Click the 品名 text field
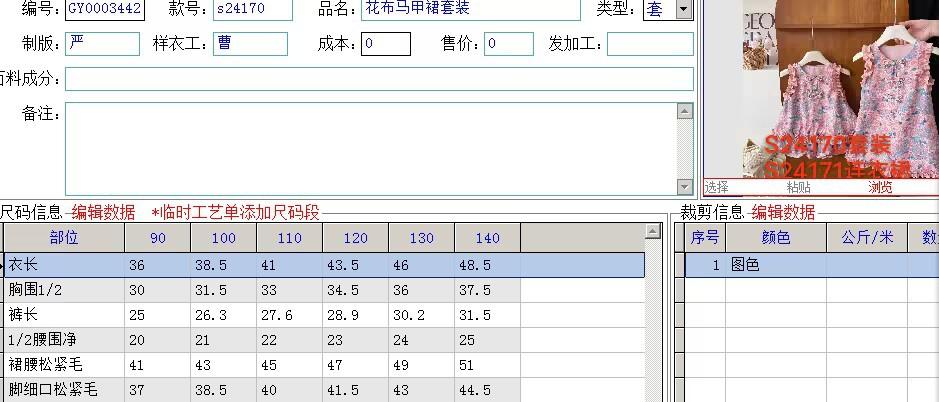 point(470,10)
